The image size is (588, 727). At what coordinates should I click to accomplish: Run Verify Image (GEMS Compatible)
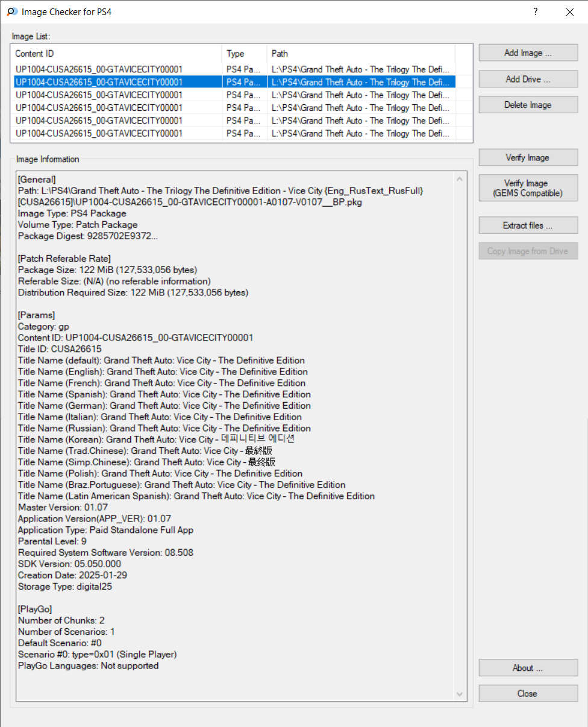coord(528,188)
